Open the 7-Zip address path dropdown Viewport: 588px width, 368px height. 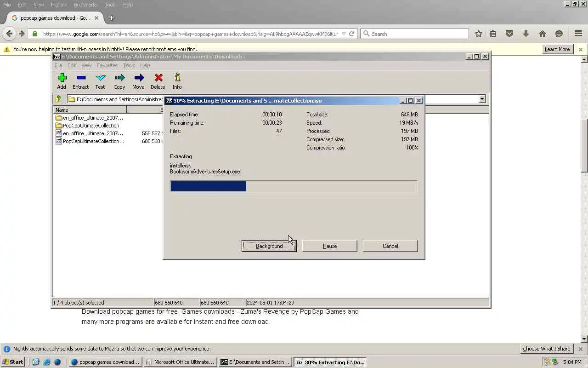(x=482, y=99)
